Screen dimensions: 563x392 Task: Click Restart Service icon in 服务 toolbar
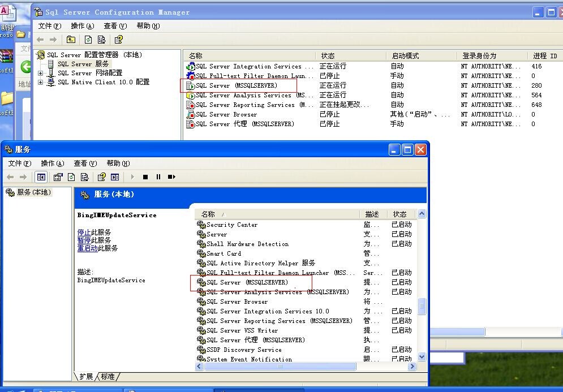click(171, 177)
